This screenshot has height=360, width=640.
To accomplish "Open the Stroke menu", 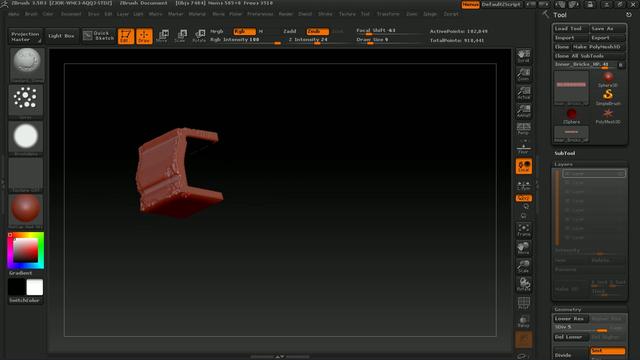I will pos(325,14).
